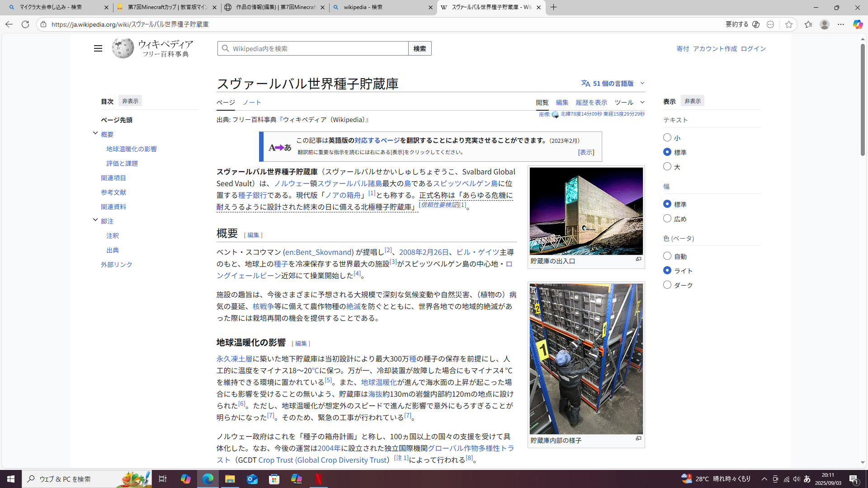Click the Wikipedia globe logo
The image size is (868, 488).
click(x=123, y=48)
